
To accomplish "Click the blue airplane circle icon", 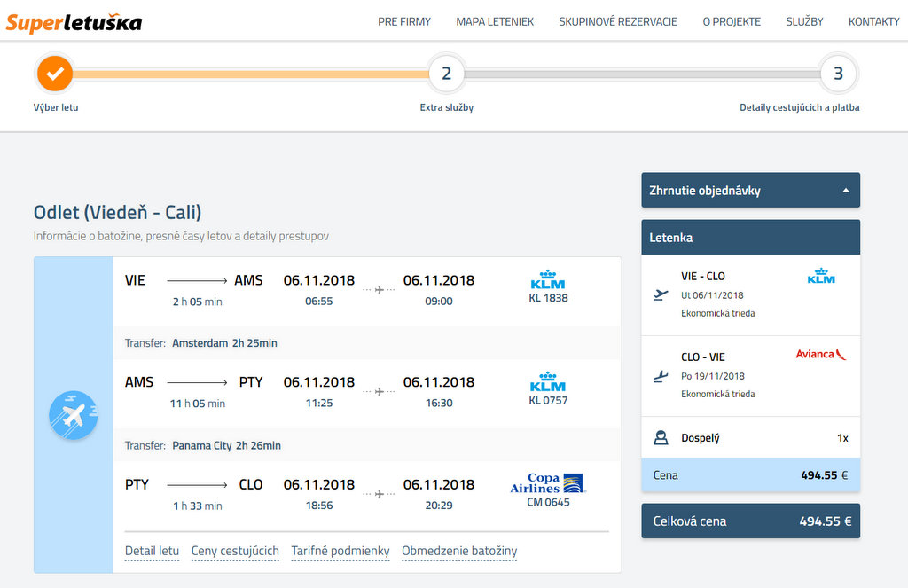I will [73, 415].
